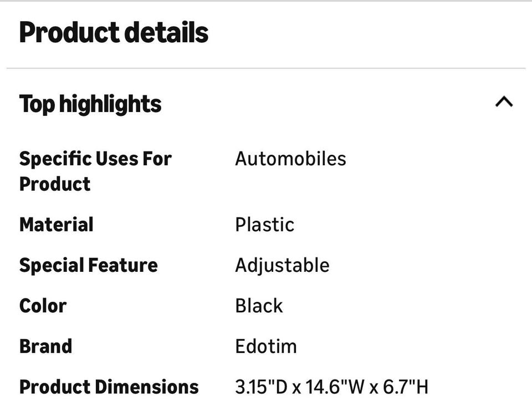Click the Brand label
This screenshot has height=405, width=532.
tap(45, 346)
